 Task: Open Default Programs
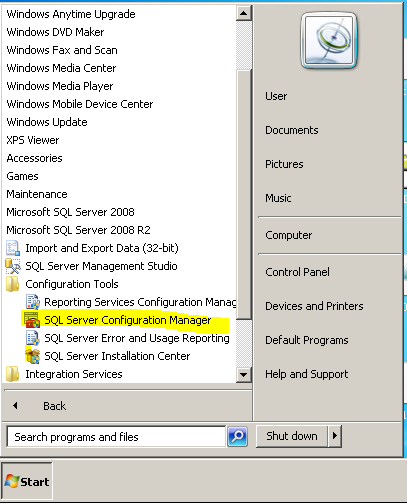(x=307, y=340)
